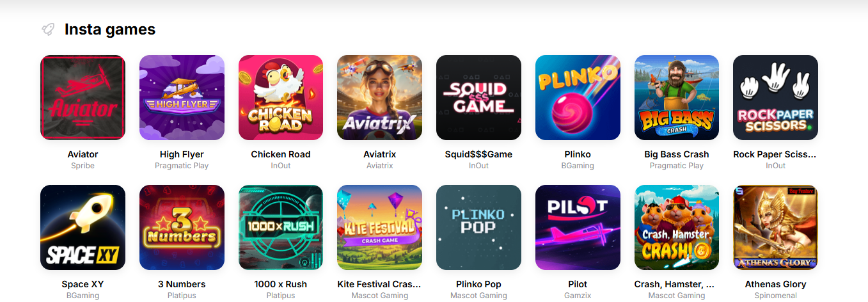The height and width of the screenshot is (302, 868).
Task: Click the Big Bass Crash title text
Action: (677, 154)
